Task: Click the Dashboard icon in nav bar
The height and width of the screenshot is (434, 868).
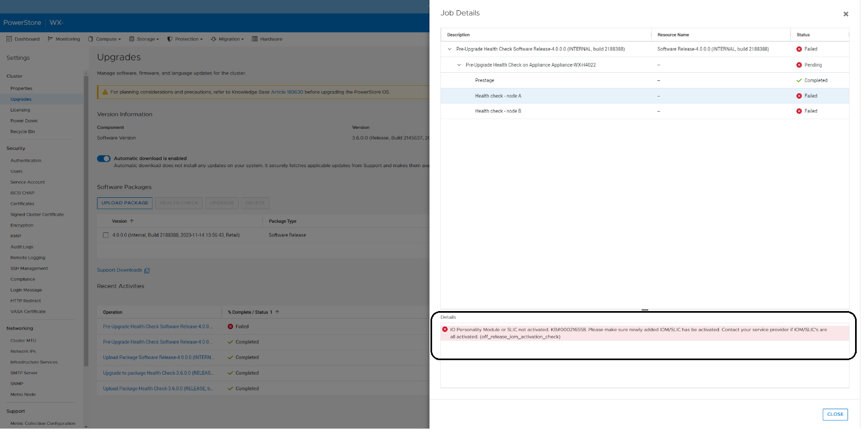Action: coord(9,39)
